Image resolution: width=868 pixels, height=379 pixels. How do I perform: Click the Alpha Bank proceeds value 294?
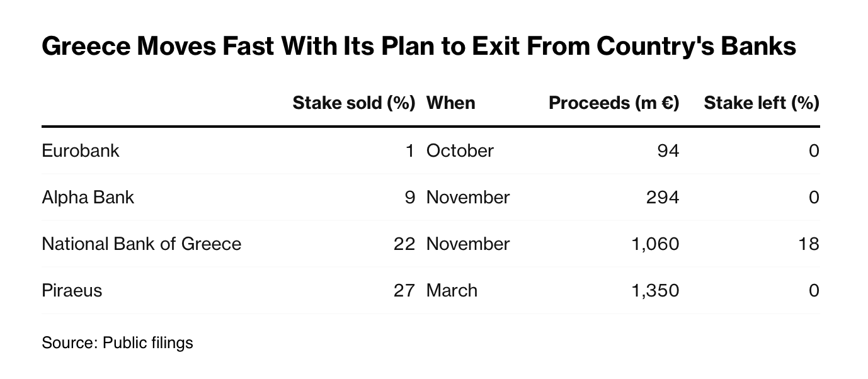[663, 198]
